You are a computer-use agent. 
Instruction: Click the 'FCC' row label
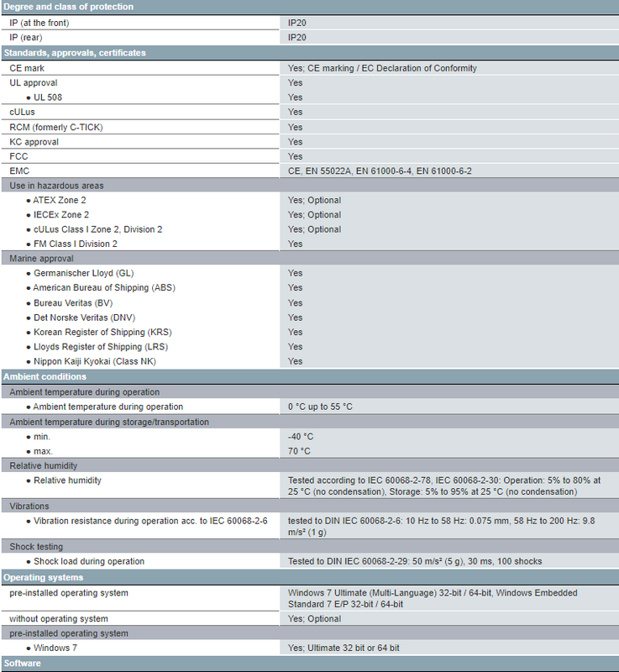(18, 156)
